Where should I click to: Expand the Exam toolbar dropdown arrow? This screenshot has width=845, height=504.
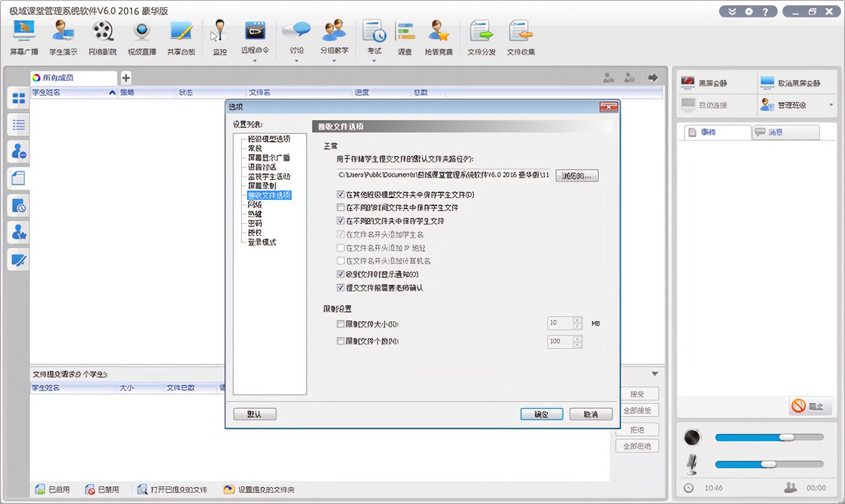click(x=374, y=61)
